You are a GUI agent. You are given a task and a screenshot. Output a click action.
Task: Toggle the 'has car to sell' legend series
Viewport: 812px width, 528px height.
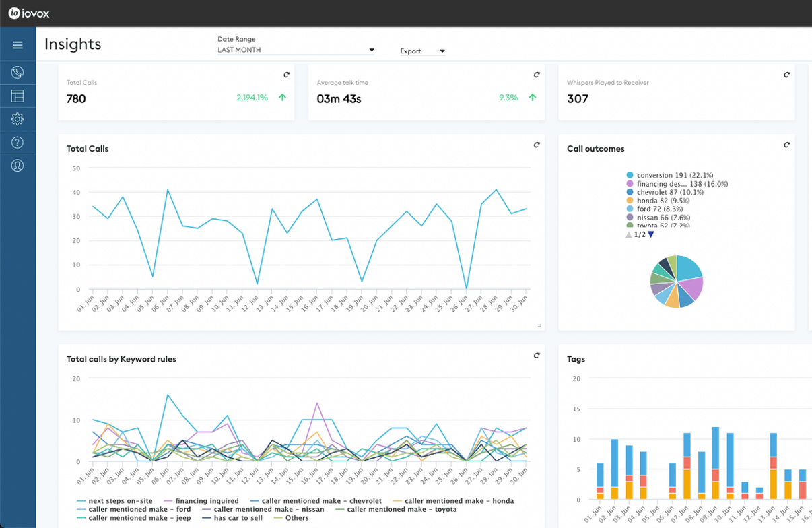click(233, 518)
